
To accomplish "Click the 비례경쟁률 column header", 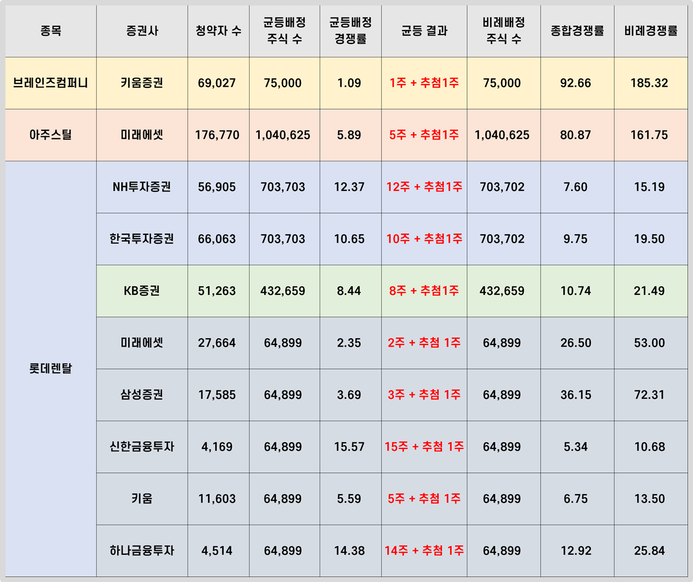I will pos(651,31).
